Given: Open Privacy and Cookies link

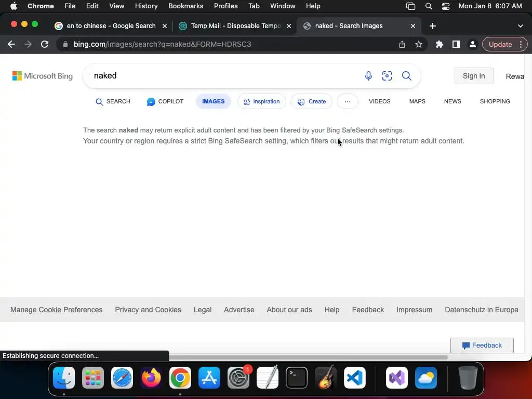Looking at the screenshot, I should 148,310.
